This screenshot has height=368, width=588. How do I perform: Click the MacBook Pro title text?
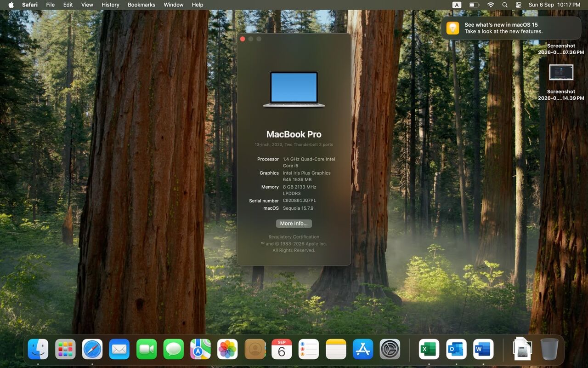(x=294, y=134)
